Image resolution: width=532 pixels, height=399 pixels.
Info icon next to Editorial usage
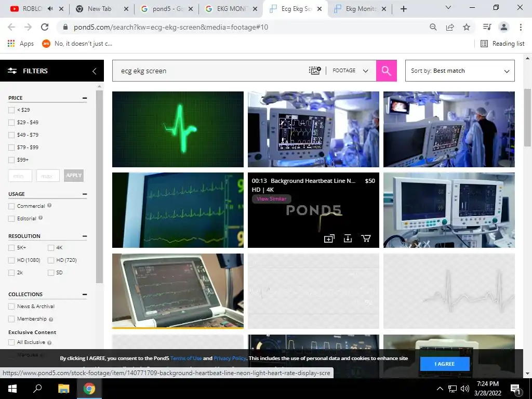pos(41,218)
